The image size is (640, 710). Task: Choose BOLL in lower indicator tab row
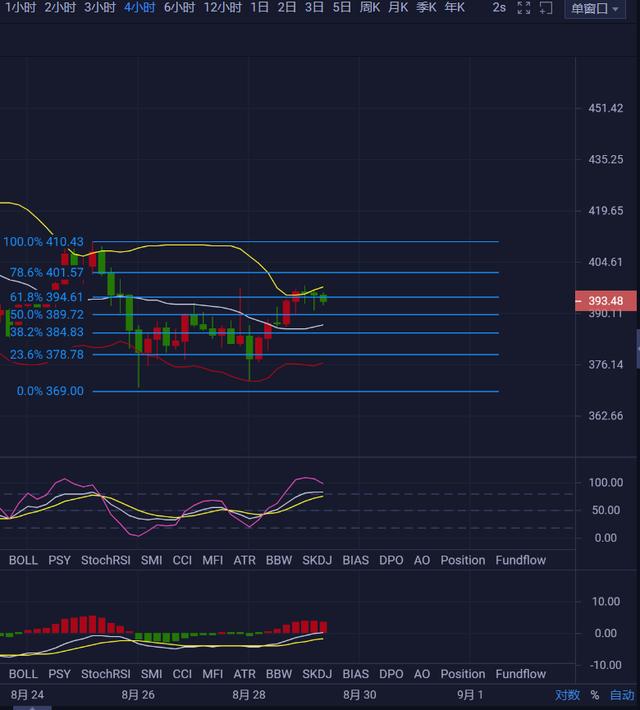tap(24, 674)
